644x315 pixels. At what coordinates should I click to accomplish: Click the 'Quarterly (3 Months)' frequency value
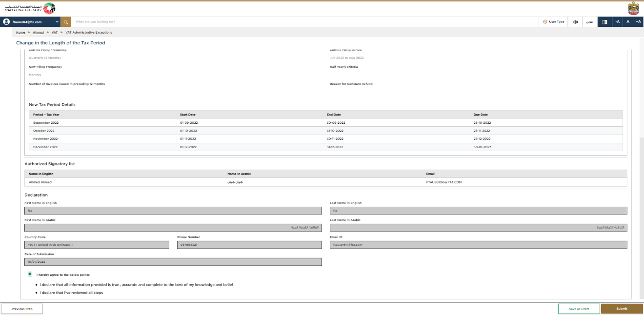click(45, 58)
